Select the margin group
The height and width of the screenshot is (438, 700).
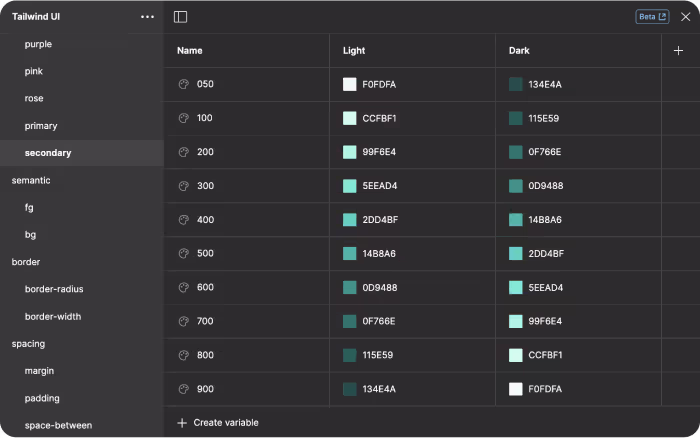39,371
